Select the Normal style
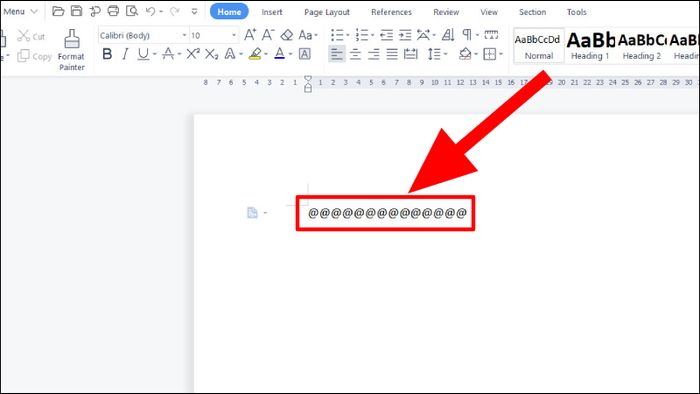The height and width of the screenshot is (394, 700). 539,46
